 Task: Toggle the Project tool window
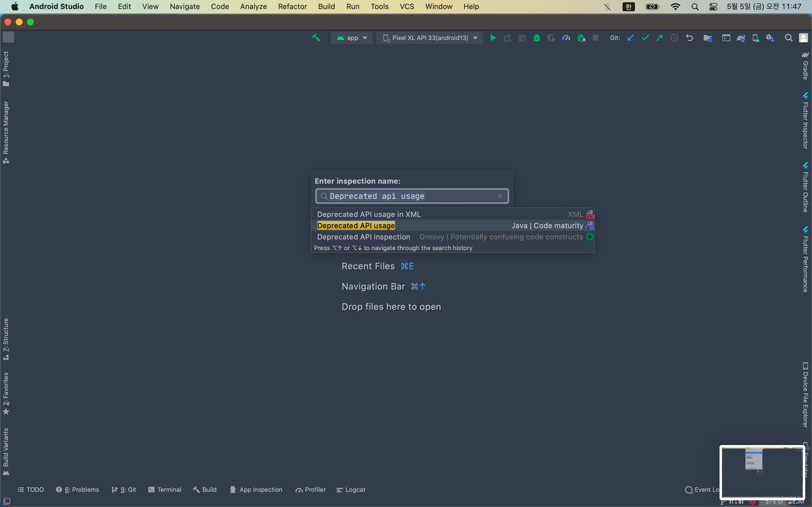(6, 68)
